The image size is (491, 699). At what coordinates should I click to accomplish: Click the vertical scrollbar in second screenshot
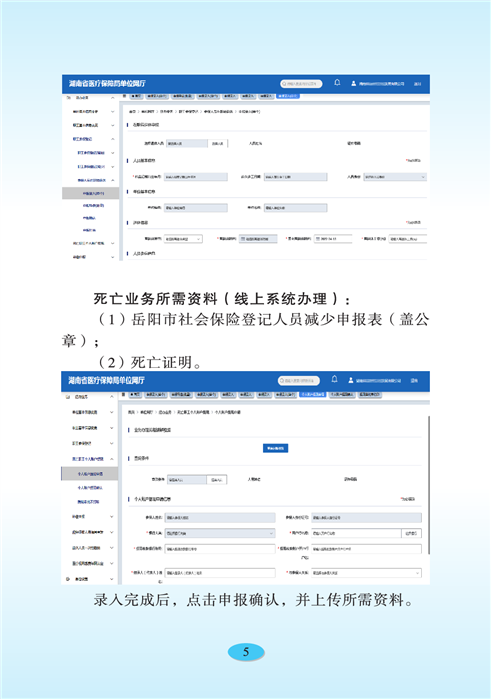(429, 485)
